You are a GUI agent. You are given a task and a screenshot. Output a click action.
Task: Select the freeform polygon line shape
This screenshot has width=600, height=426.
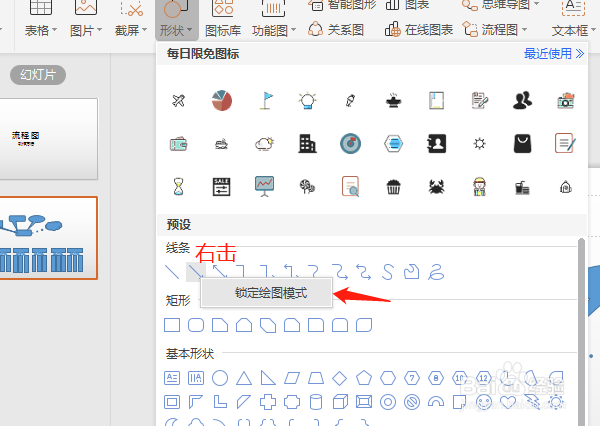(x=412, y=272)
